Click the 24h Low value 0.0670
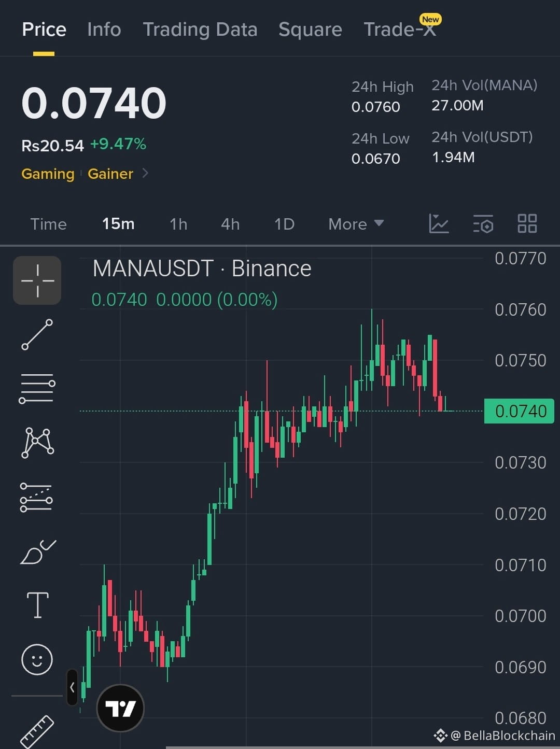This screenshot has width=560, height=749. tap(376, 159)
